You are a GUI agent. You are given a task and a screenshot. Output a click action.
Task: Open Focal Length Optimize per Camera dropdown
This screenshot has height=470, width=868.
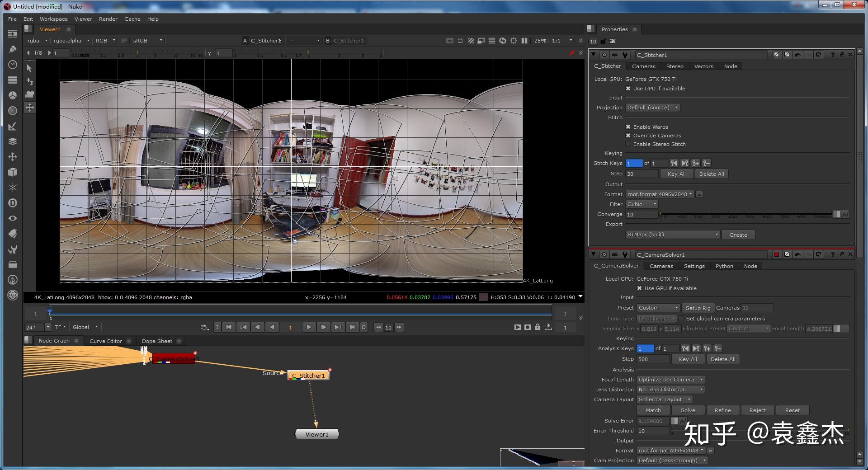(x=671, y=380)
